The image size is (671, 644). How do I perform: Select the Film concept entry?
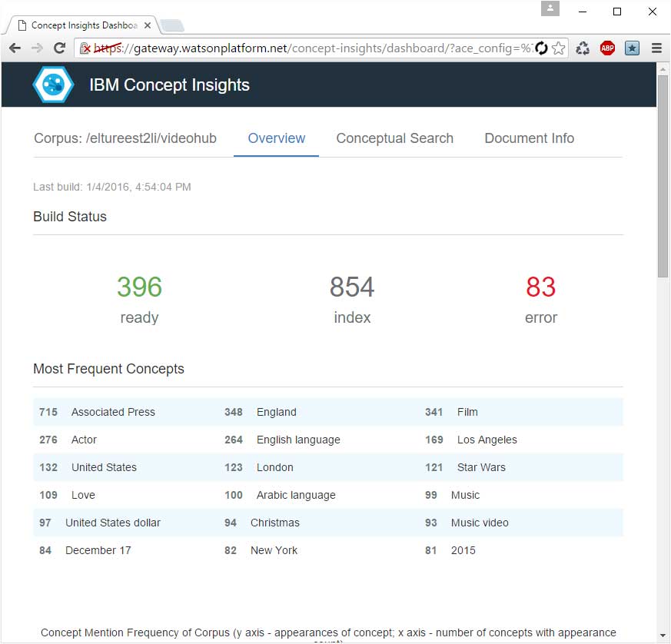point(451,412)
